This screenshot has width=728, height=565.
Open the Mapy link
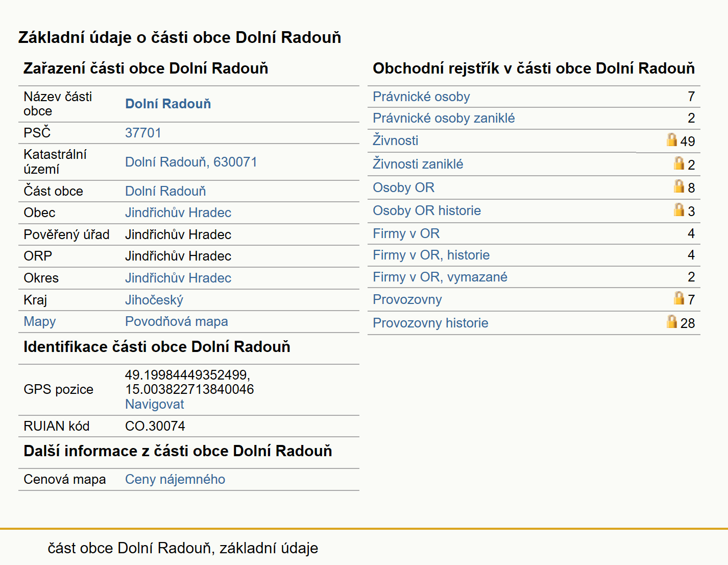coord(40,321)
